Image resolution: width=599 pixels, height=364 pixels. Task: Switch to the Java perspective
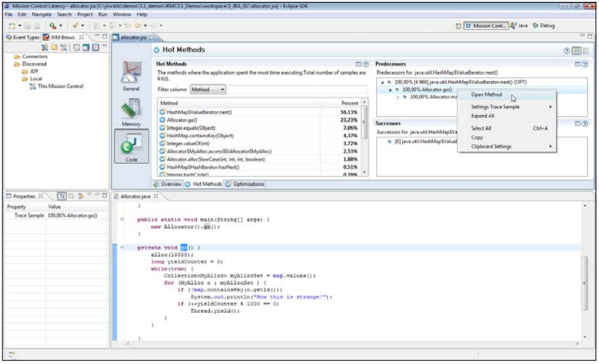click(519, 25)
